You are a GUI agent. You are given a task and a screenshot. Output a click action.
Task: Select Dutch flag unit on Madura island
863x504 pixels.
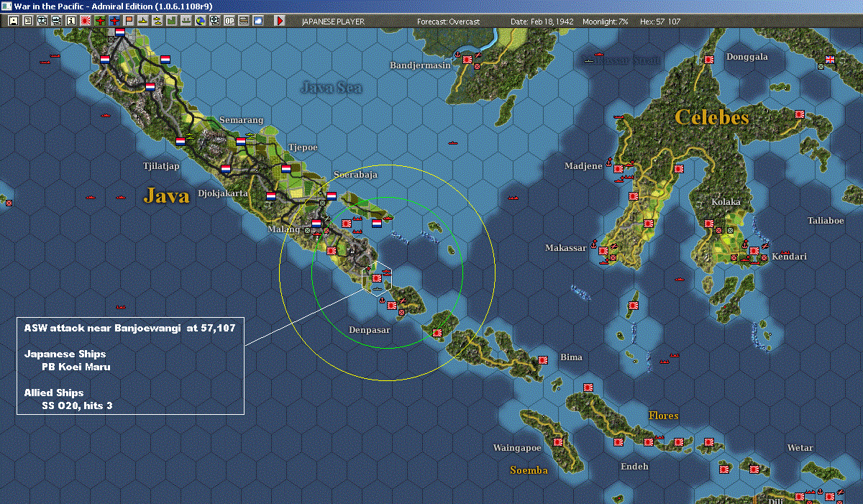[376, 224]
